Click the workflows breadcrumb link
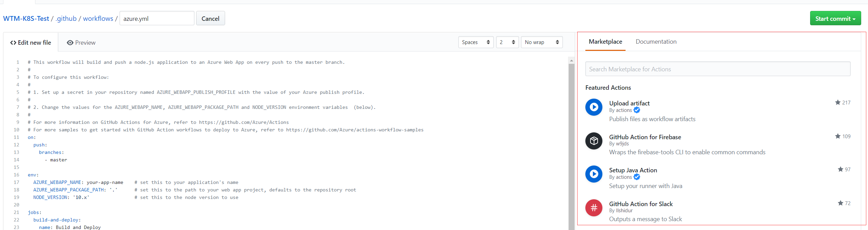The image size is (868, 230). [98, 18]
